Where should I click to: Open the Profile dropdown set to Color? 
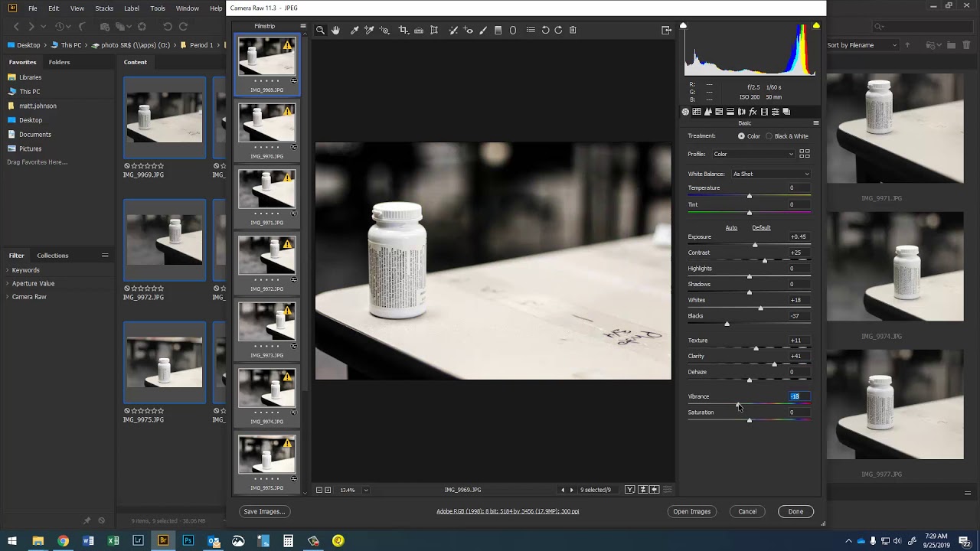tap(753, 155)
